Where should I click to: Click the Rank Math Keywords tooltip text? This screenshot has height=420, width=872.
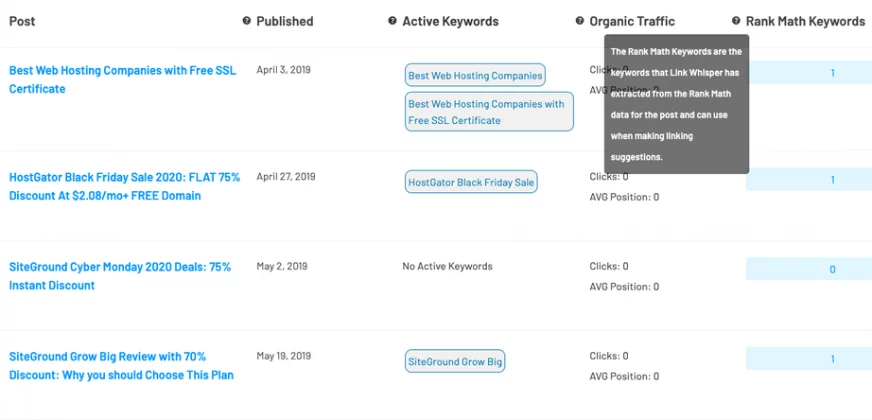677,104
